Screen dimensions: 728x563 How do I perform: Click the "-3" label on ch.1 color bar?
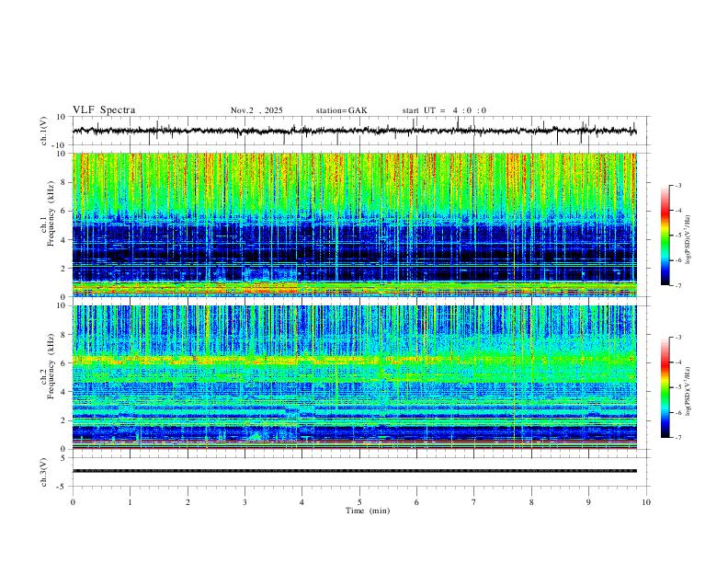677,185
